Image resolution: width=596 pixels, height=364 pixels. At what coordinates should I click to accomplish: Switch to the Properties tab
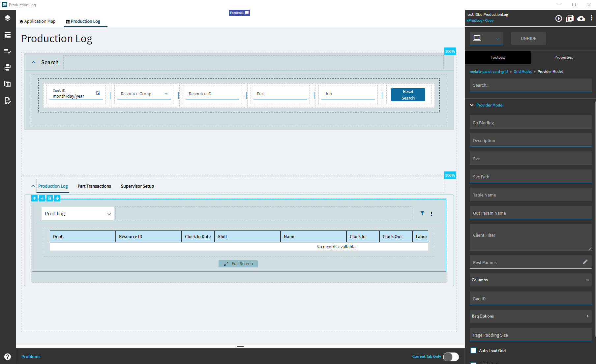point(564,57)
